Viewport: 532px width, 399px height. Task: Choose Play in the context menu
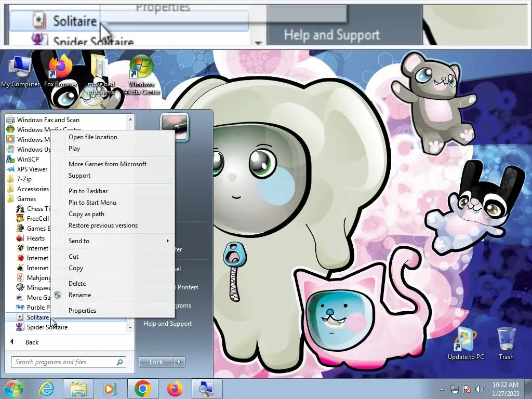click(113, 149)
